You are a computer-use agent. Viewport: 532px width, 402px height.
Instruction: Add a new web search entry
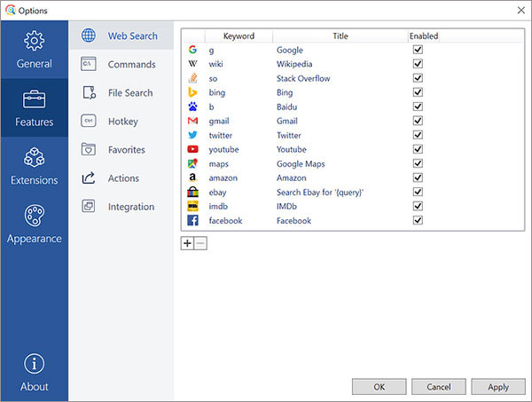(x=187, y=243)
